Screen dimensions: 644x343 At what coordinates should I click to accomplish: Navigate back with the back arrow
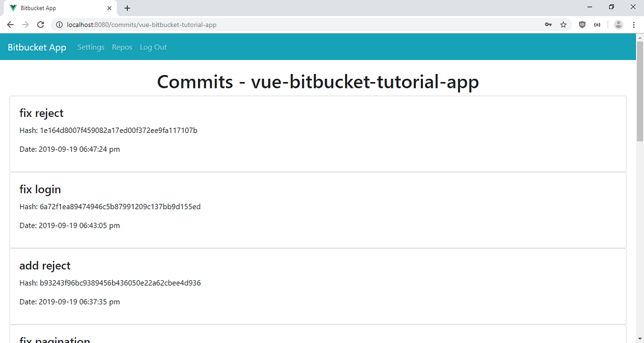(10, 25)
